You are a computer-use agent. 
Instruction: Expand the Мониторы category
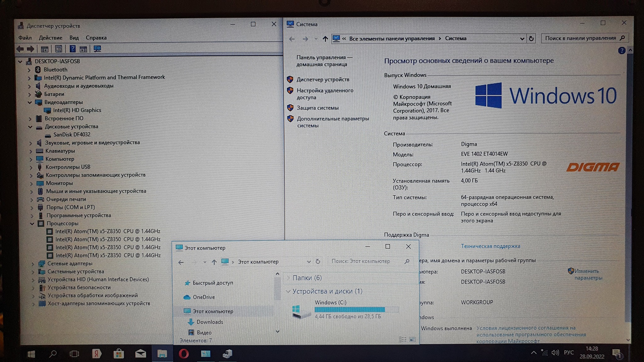point(31,184)
